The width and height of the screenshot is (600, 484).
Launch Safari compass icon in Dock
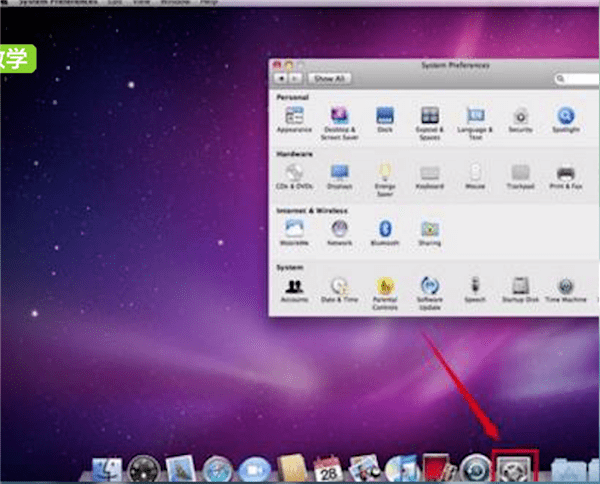pyautogui.click(x=217, y=469)
